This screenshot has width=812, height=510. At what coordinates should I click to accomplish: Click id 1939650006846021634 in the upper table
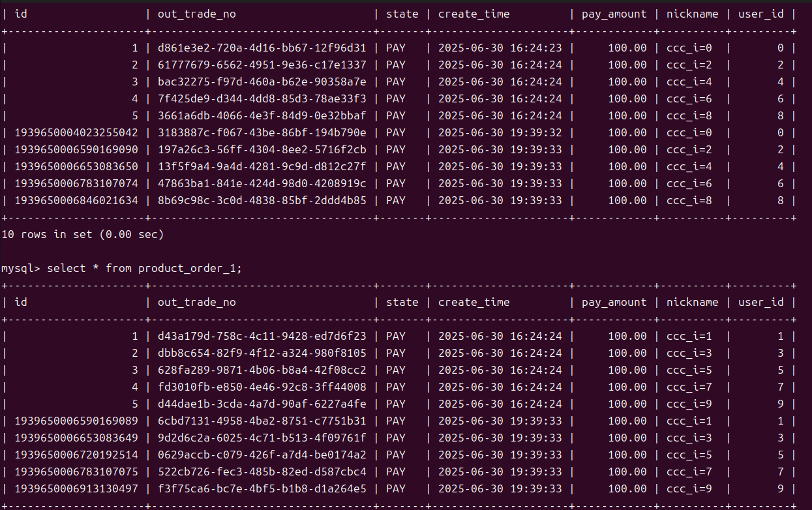click(76, 200)
